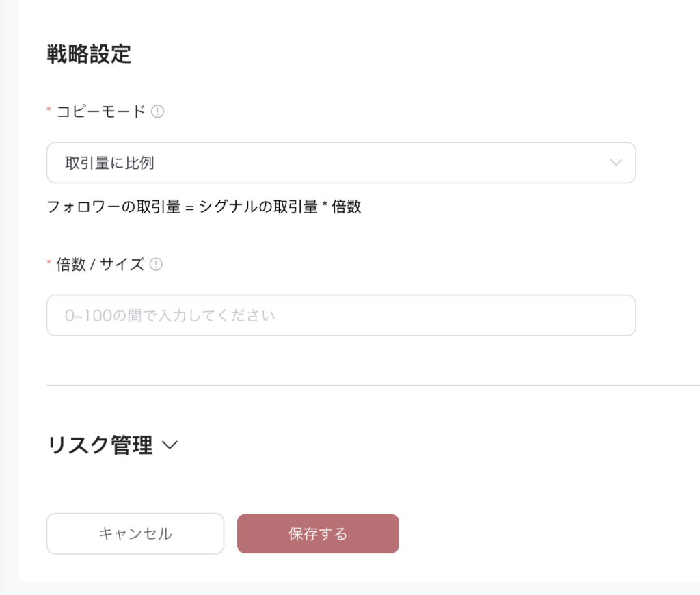Open the 取引量に比例 copy mode selector
700x595 pixels.
[x=340, y=163]
